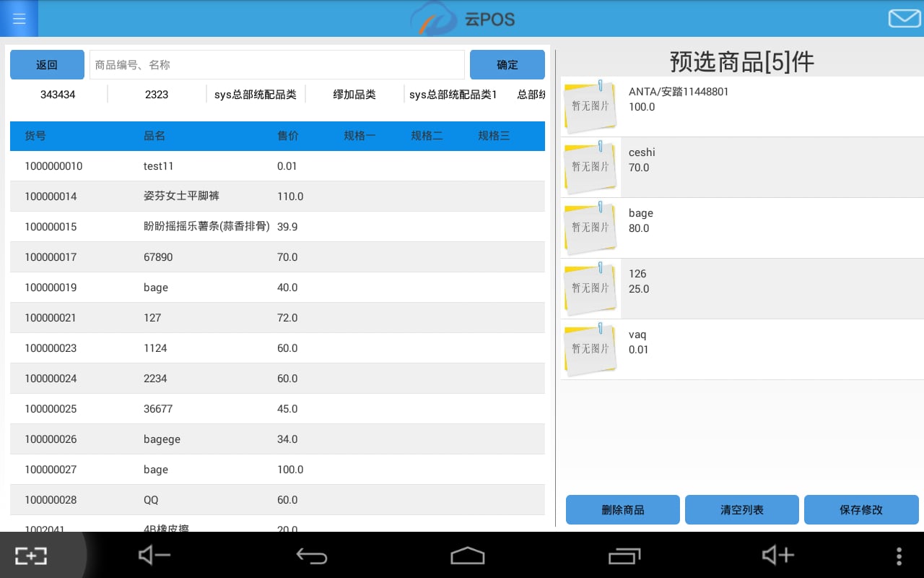The image size is (924, 578).
Task: Click the screen capture icon bottom-left
Action: pos(30,556)
